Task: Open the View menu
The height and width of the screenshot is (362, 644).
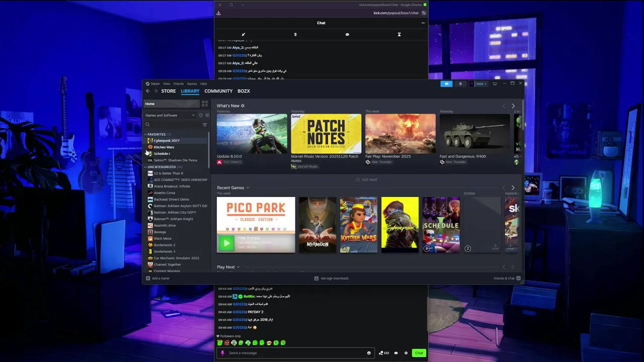Action: (x=166, y=84)
